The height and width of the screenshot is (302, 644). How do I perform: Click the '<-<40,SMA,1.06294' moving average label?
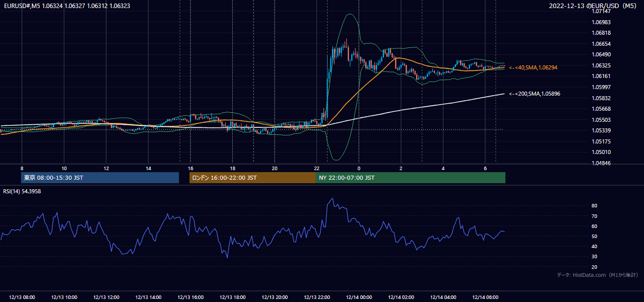click(x=533, y=67)
